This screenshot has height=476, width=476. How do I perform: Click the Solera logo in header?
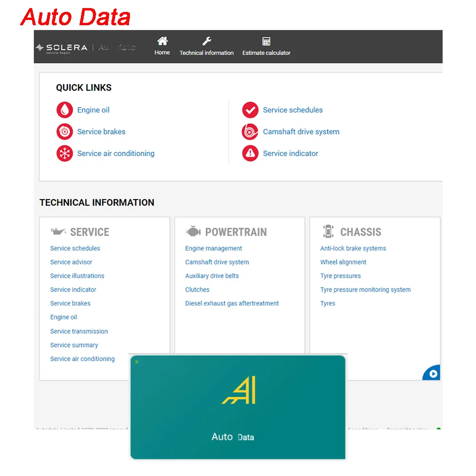point(61,48)
